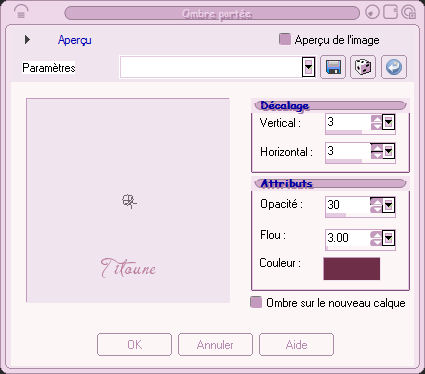Click the Aide button

296,344
